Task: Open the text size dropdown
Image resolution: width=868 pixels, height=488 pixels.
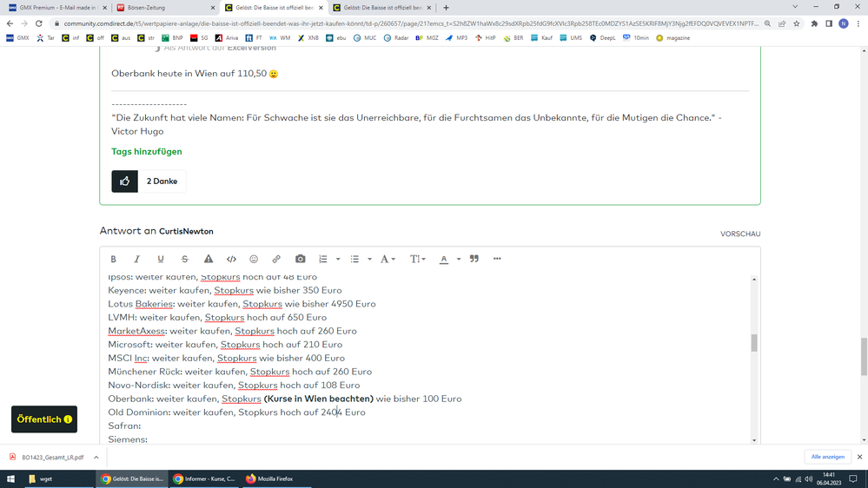Action: point(416,259)
